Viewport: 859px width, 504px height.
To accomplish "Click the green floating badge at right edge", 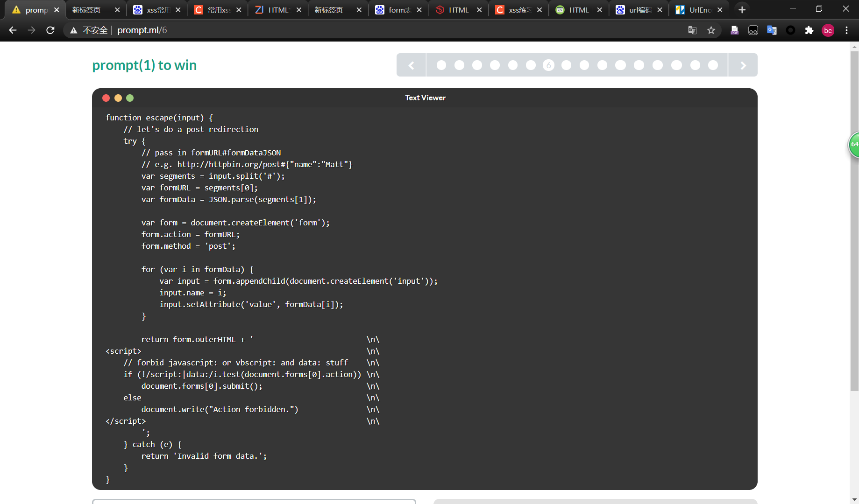I will click(x=854, y=145).
